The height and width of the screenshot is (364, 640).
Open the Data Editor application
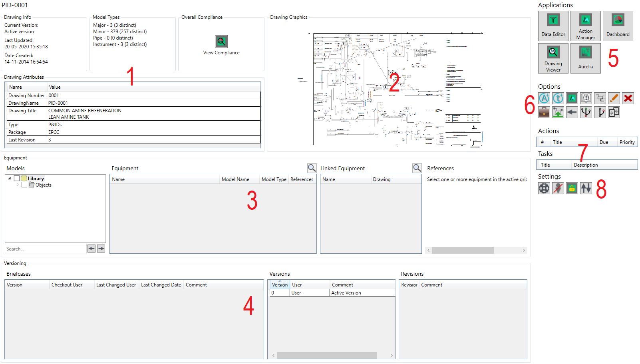[x=553, y=26]
